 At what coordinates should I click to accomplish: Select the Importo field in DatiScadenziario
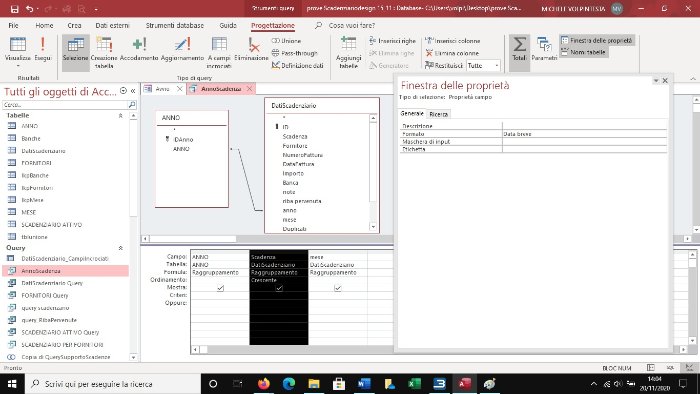coord(293,174)
